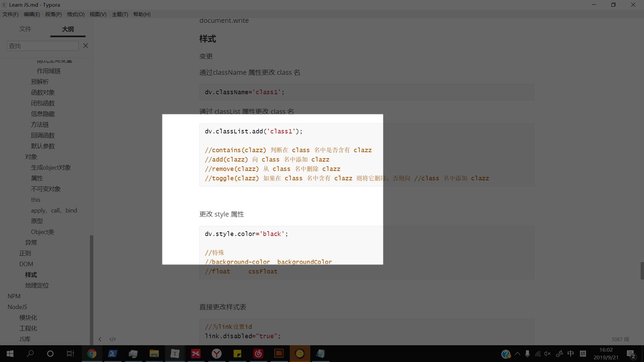
Task: Unmute the system volume in the tray
Action: click(547, 354)
